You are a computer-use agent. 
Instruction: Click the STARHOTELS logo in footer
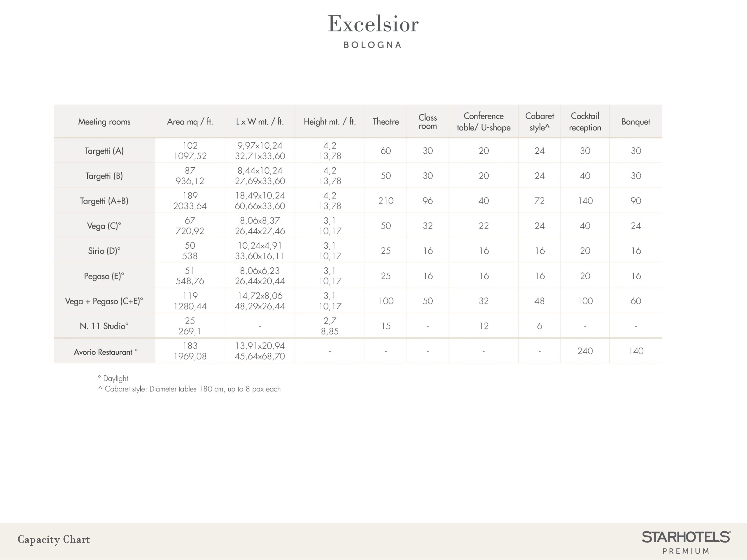click(686, 537)
